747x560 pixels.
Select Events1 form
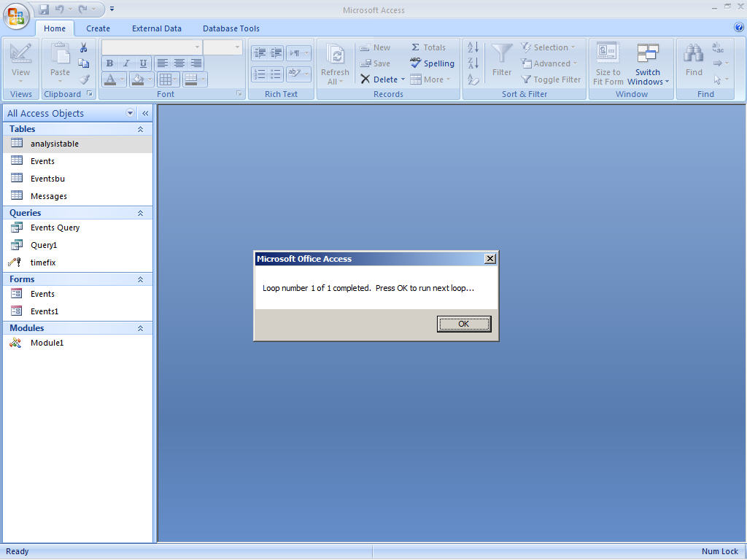click(x=77, y=311)
